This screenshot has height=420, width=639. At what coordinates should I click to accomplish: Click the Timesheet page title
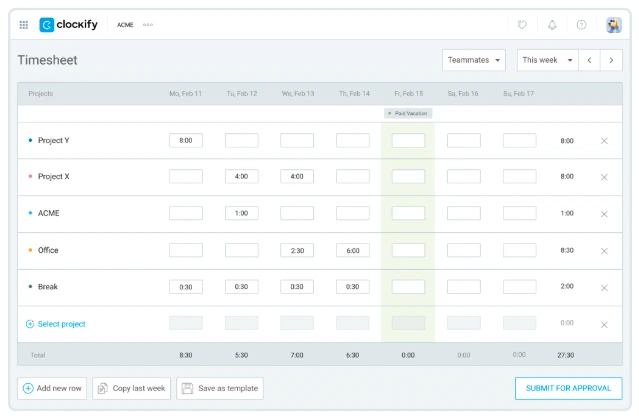47,60
